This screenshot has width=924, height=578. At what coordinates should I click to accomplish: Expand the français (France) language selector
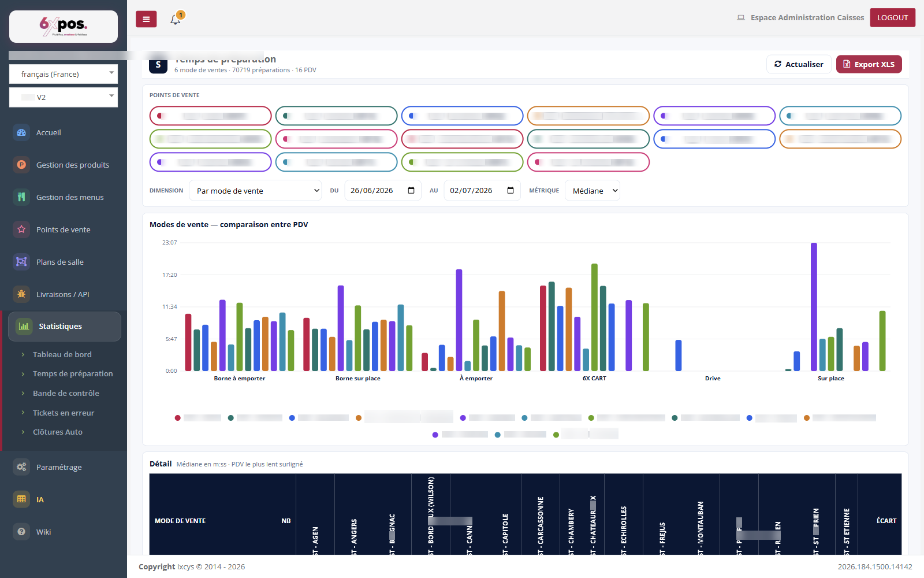tap(64, 74)
